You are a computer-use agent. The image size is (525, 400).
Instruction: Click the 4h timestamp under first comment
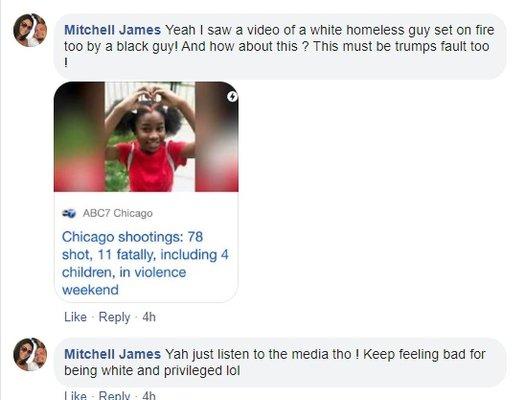click(x=149, y=317)
